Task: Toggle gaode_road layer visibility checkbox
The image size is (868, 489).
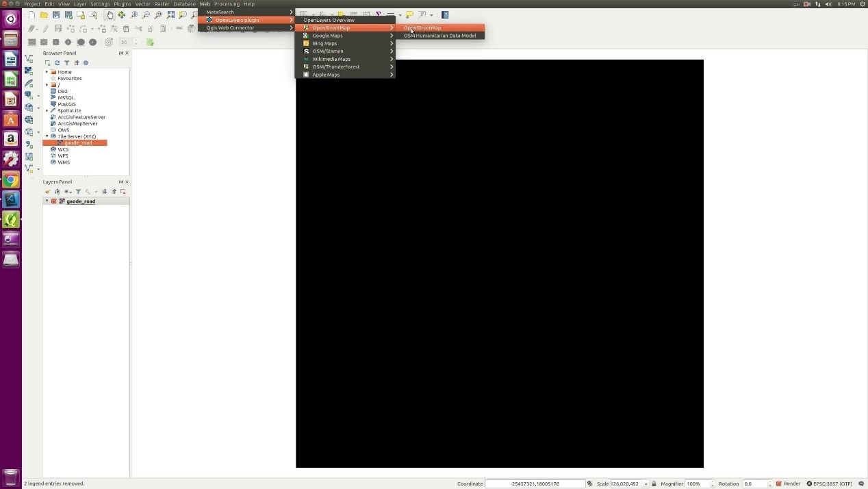Action: click(54, 201)
